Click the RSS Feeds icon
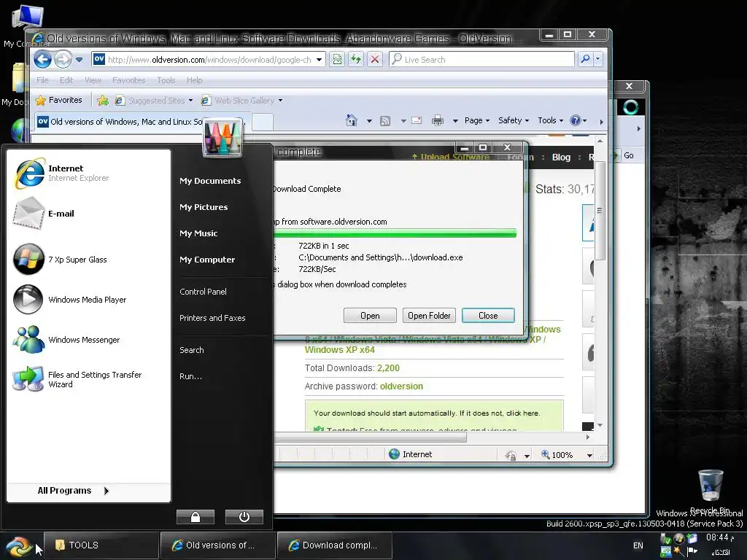The height and width of the screenshot is (560, 747). (385, 120)
